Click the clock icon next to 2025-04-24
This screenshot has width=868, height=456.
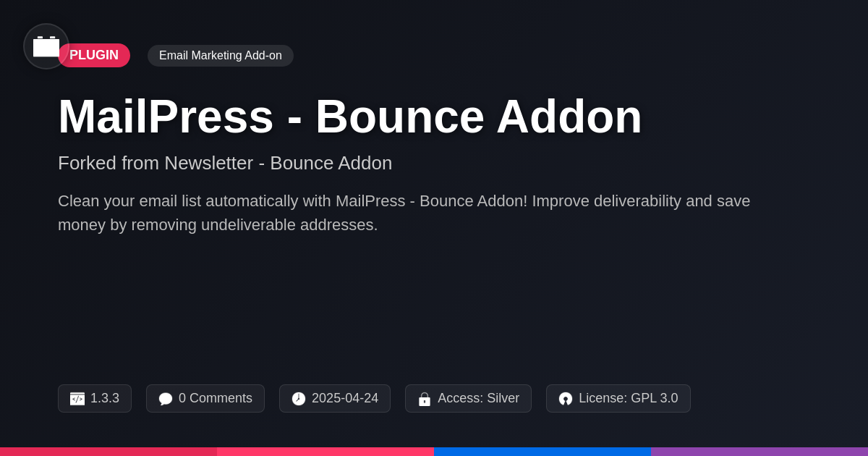(299, 399)
